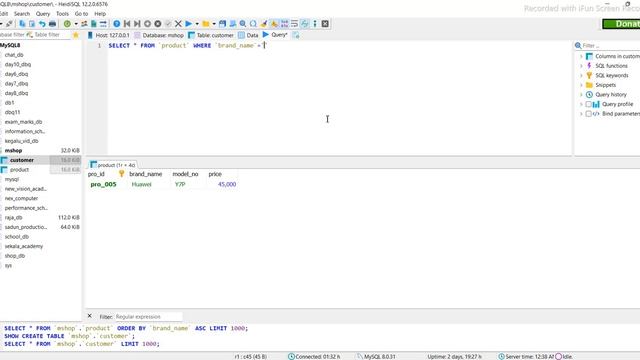Click the Huawei brand_name cell
This screenshot has width=640, height=360.
point(142,184)
